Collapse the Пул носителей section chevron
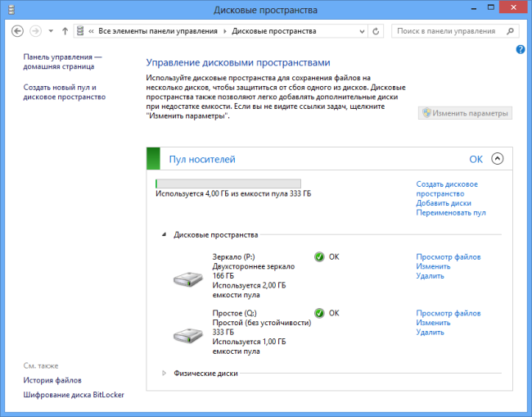 (x=498, y=159)
